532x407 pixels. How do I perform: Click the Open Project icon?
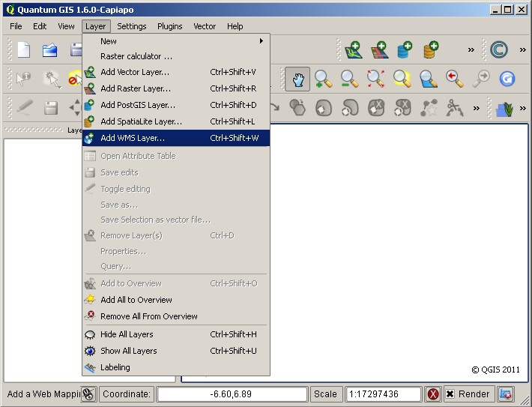tap(50, 50)
